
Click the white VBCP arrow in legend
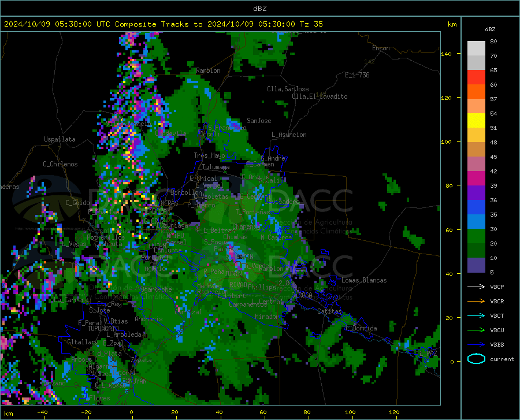click(476, 287)
